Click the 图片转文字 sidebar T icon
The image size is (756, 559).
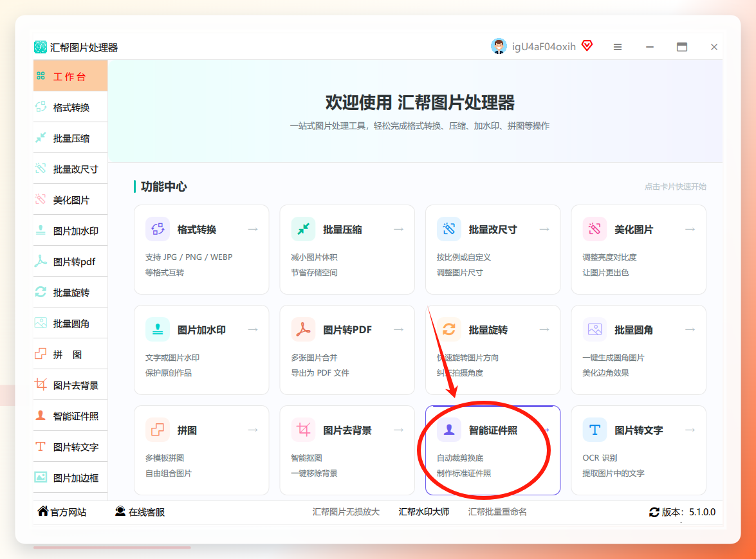[41, 446]
